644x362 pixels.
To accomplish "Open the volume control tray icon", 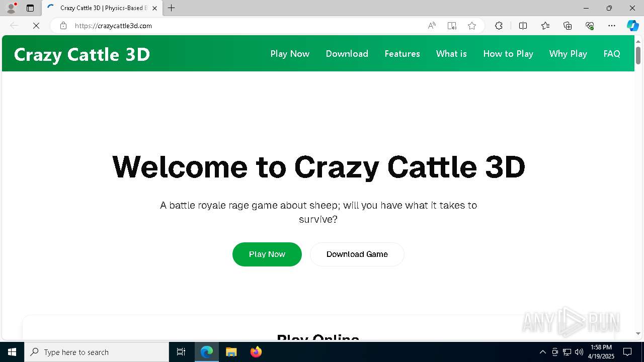I will pos(579,352).
